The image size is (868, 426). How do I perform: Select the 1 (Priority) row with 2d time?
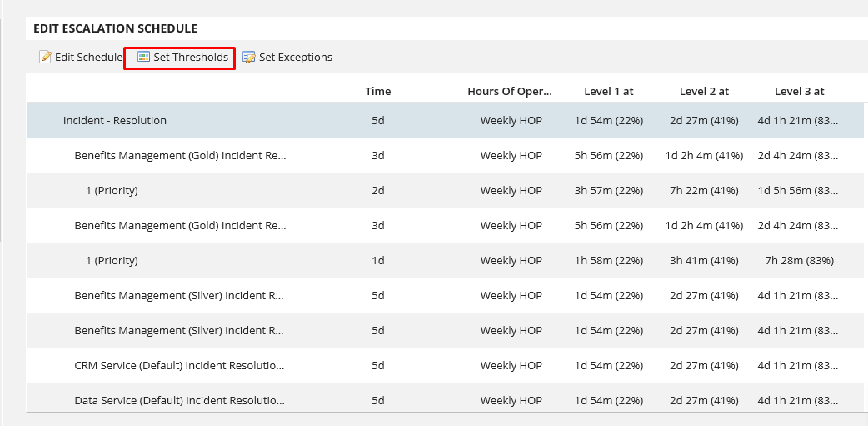tap(112, 191)
